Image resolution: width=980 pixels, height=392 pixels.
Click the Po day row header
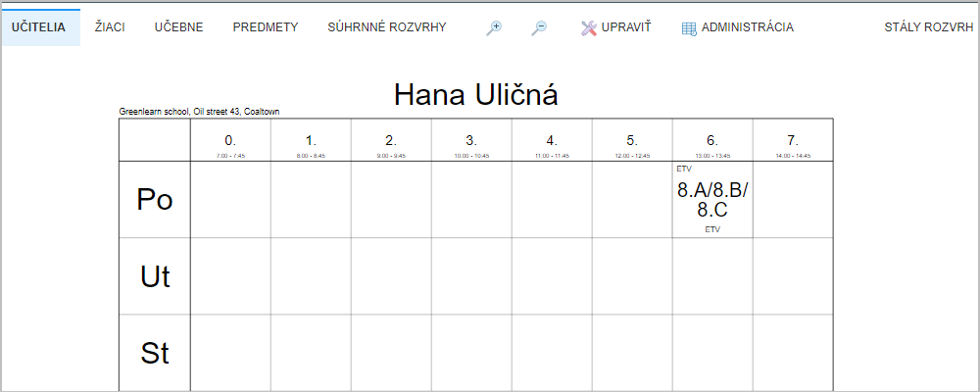click(x=155, y=200)
